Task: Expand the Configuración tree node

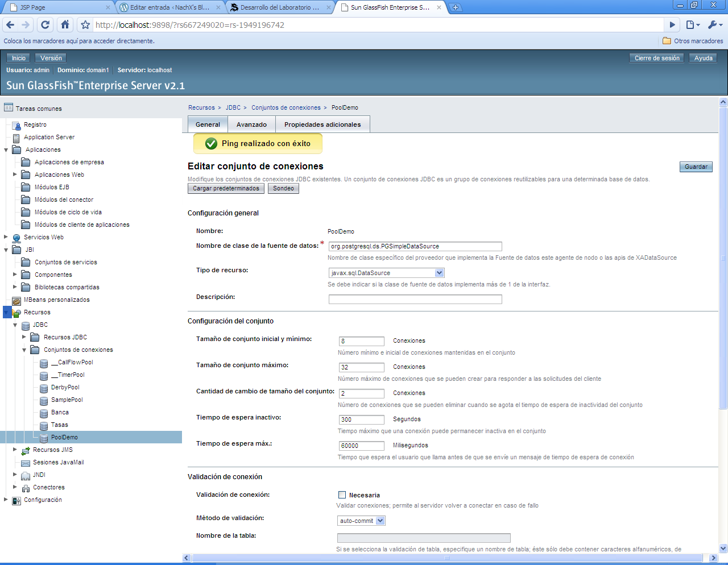Action: (6, 500)
